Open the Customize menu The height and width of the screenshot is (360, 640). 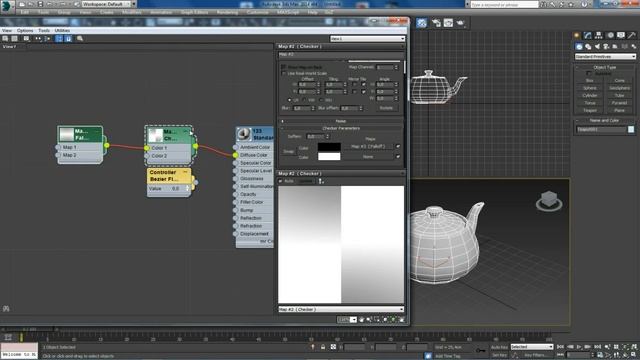pos(258,12)
